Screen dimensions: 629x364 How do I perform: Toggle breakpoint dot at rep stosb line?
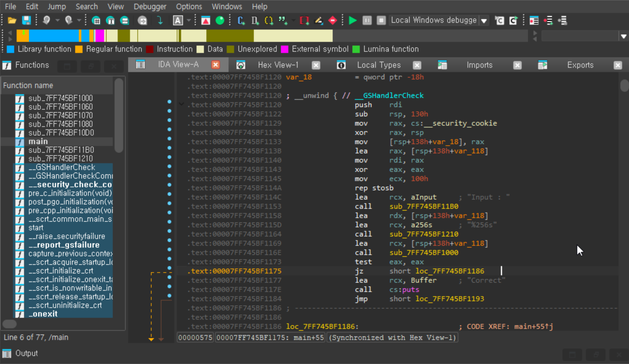169,185
